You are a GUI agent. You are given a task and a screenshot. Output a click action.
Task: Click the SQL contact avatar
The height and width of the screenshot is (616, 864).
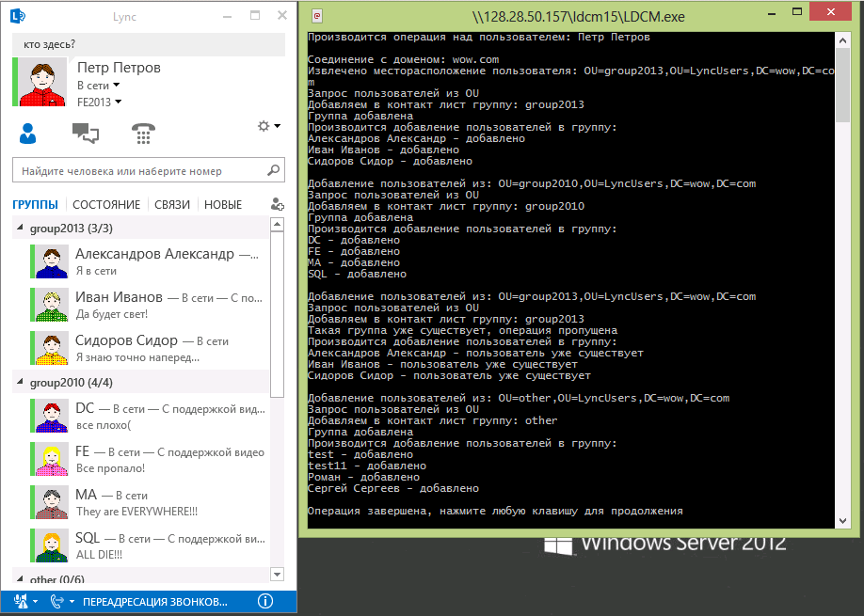[52, 546]
